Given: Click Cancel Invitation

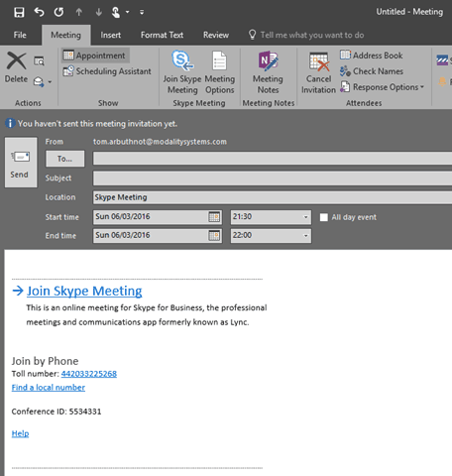Looking at the screenshot, I should click(318, 72).
